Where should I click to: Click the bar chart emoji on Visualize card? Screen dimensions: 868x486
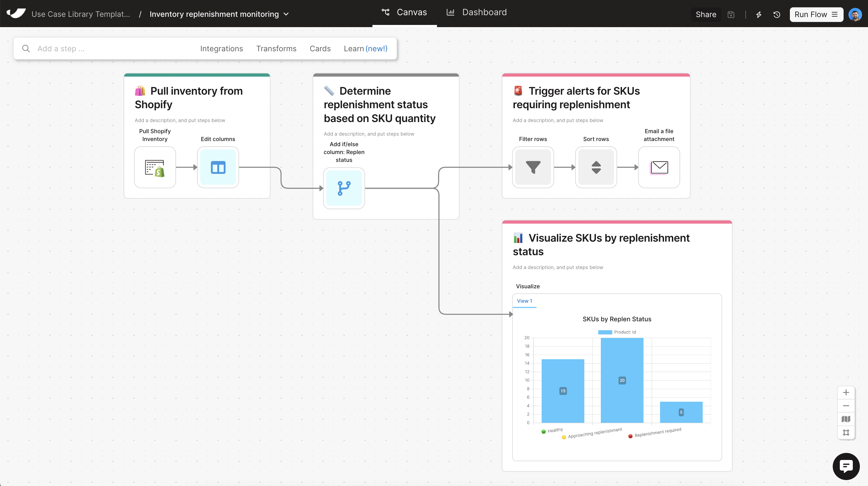(518, 238)
